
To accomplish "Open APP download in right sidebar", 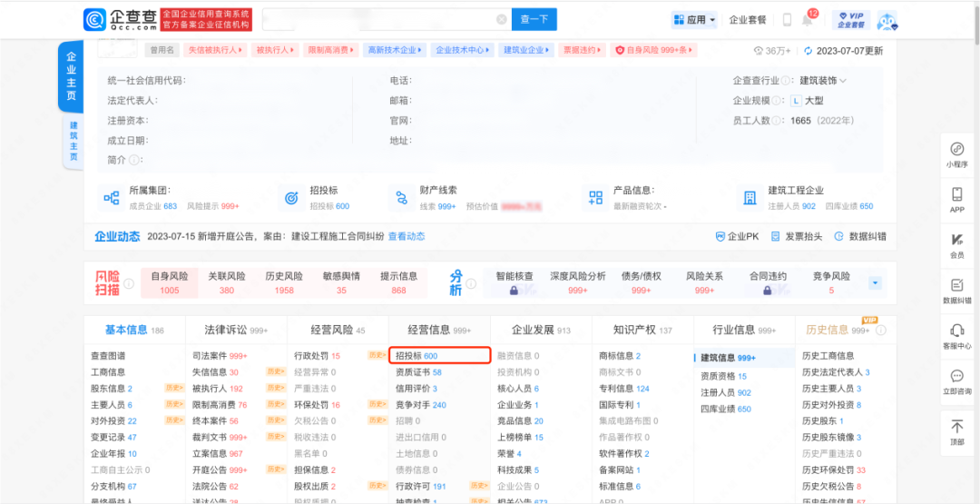I will (957, 200).
